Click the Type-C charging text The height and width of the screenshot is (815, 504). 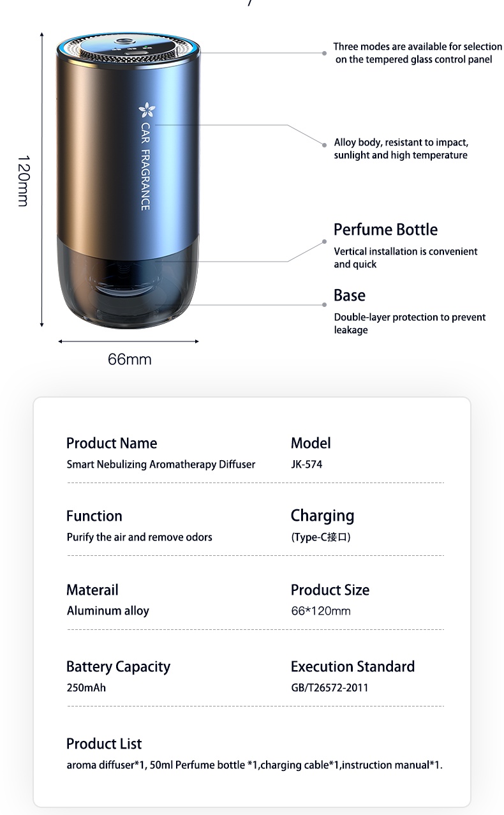[321, 537]
